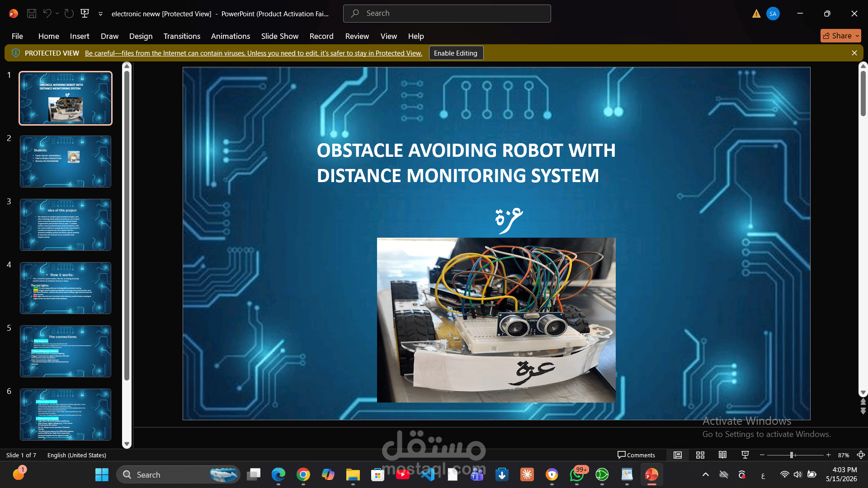Start Slide Show from status bar icon

pos(745,455)
